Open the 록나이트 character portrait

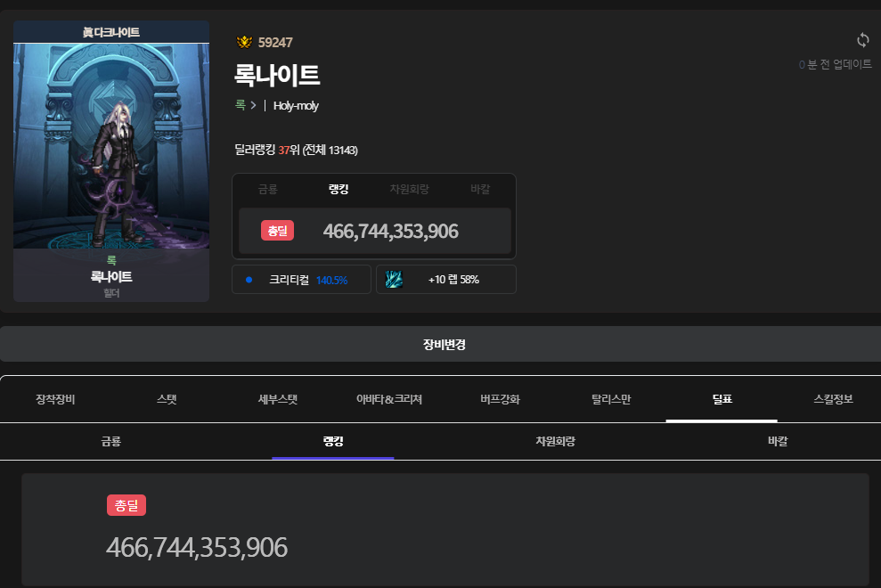111,147
